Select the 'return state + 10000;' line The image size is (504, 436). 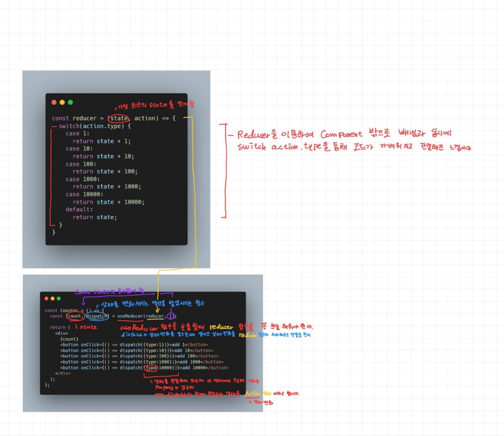click(108, 202)
